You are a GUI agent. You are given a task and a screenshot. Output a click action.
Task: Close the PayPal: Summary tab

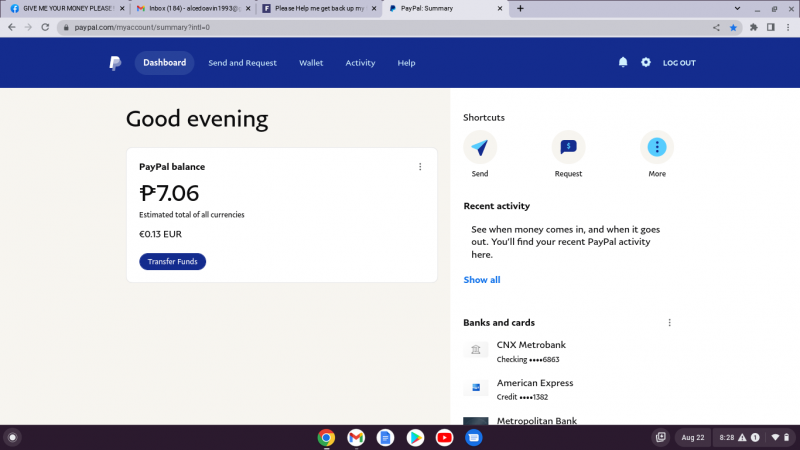499,9
